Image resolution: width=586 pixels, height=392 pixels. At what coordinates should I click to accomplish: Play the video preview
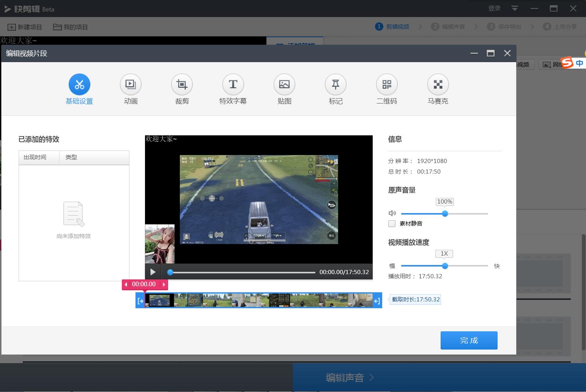tap(153, 272)
